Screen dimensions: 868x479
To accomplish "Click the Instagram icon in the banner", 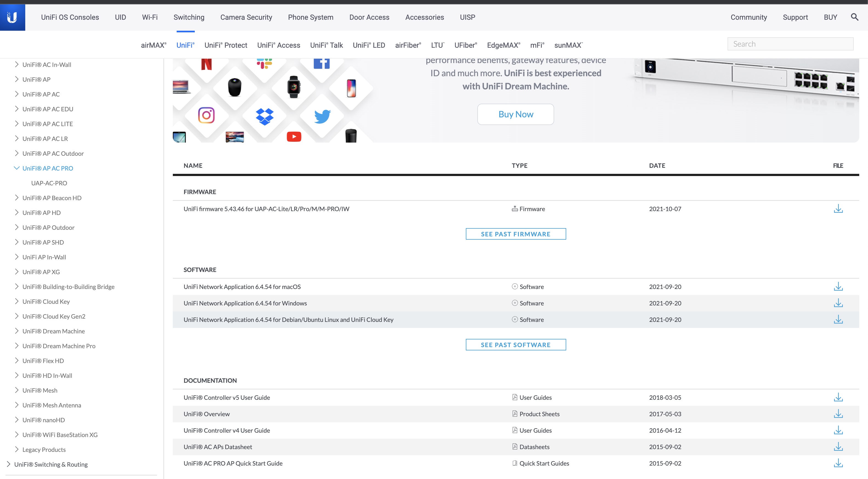I will point(206,115).
